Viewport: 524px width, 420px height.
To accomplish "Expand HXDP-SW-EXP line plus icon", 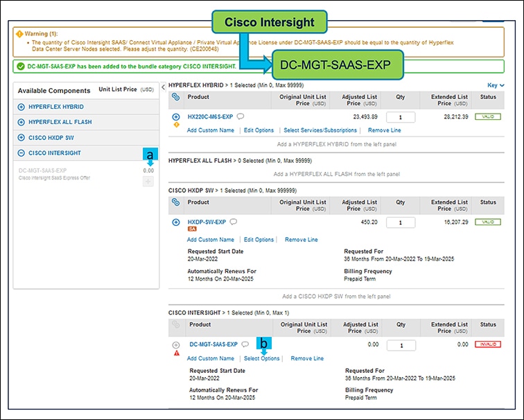I will pyautogui.click(x=176, y=222).
